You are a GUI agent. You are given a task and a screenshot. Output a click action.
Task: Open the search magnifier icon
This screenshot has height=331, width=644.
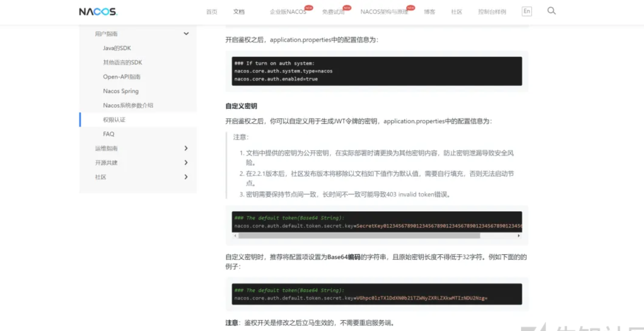551,11
